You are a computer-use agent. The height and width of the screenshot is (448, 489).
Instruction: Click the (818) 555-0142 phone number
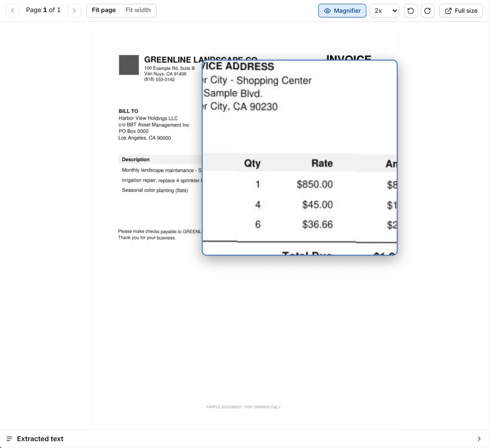pos(159,79)
